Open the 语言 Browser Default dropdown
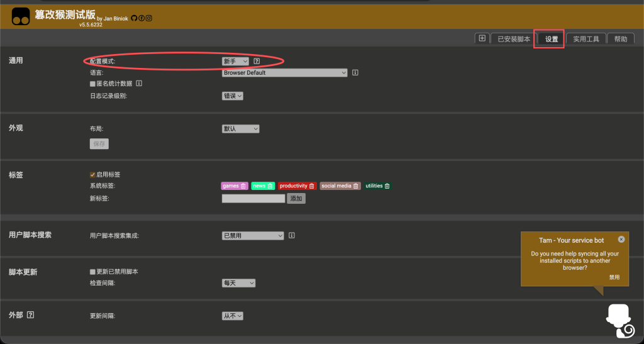This screenshot has height=344, width=644. click(284, 73)
